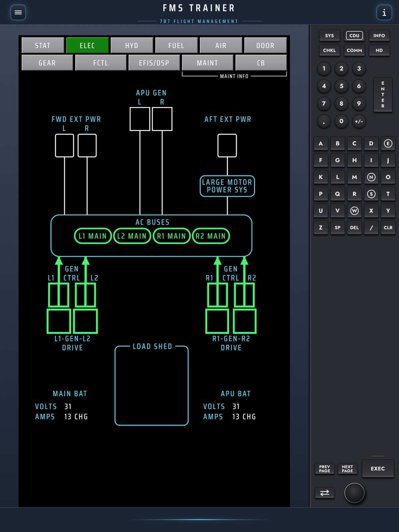399x532 pixels.
Task: Click the MAIN BAT label
Action: click(x=70, y=394)
